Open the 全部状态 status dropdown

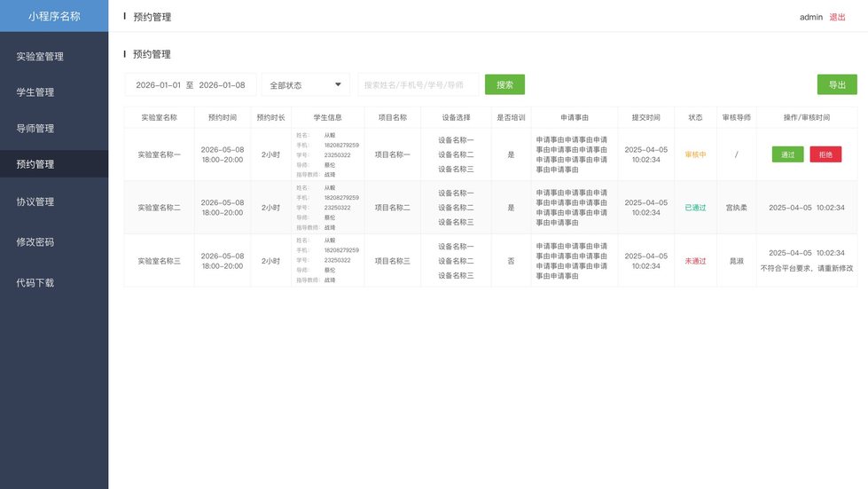click(x=306, y=84)
